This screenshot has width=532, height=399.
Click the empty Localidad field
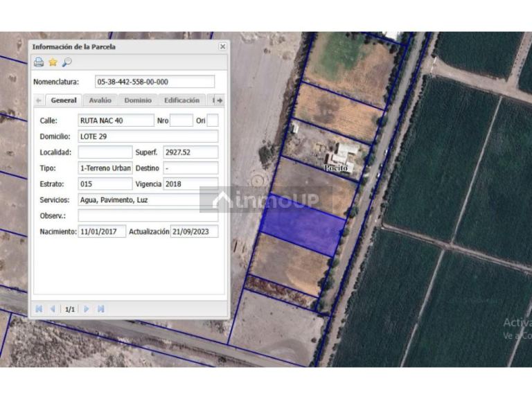105,152
